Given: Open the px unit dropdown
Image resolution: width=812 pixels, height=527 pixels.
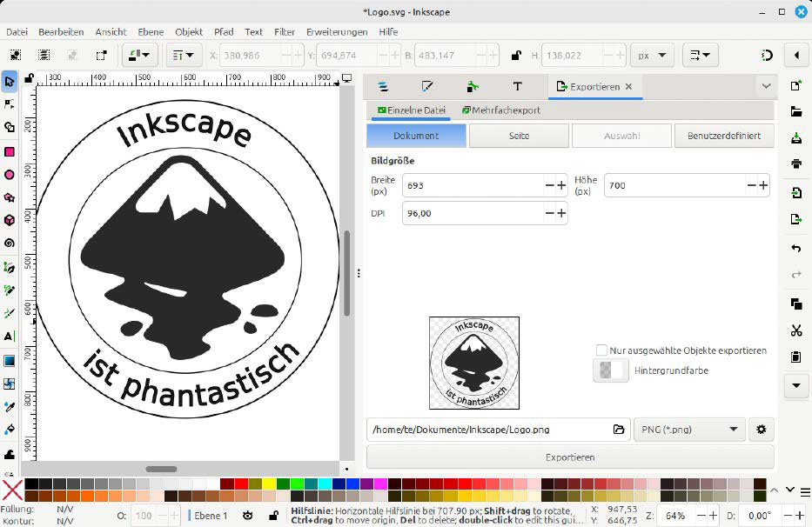Looking at the screenshot, I should [652, 56].
